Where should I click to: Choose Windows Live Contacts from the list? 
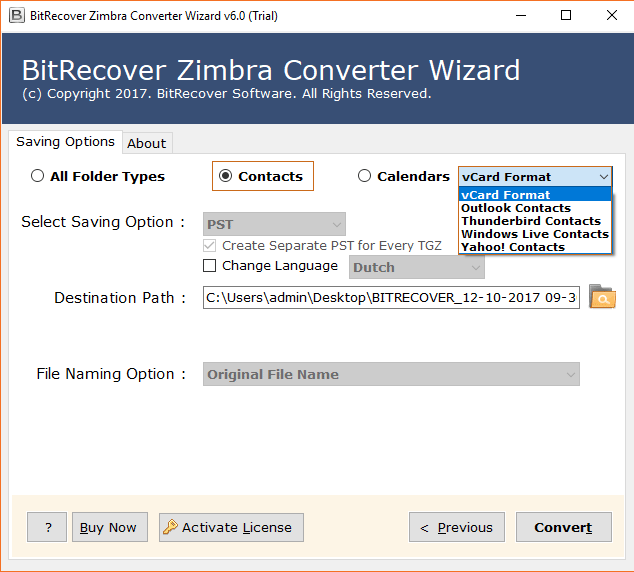coord(535,234)
